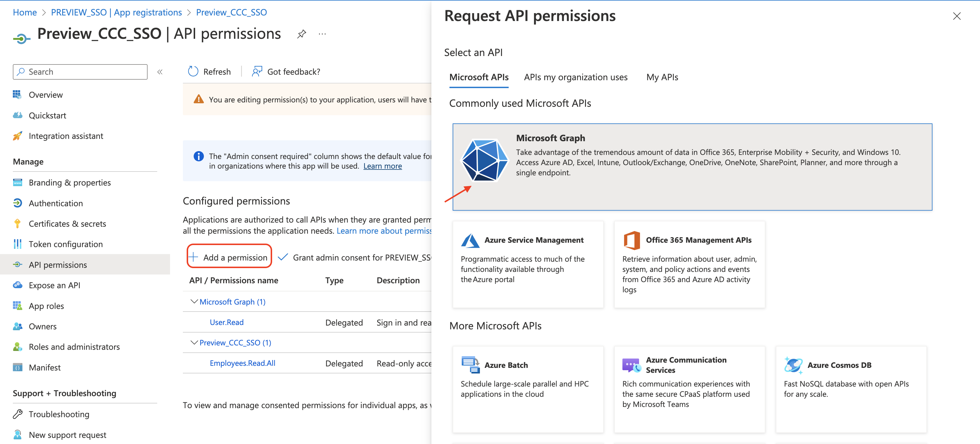Click the Azure Batch icon
The image size is (980, 444).
tap(470, 365)
